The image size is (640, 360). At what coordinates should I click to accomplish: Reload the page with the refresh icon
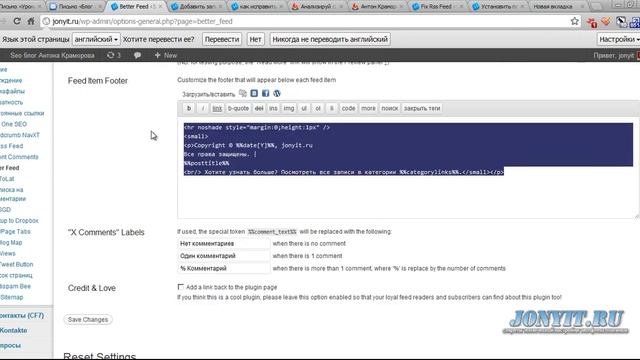(x=17, y=21)
